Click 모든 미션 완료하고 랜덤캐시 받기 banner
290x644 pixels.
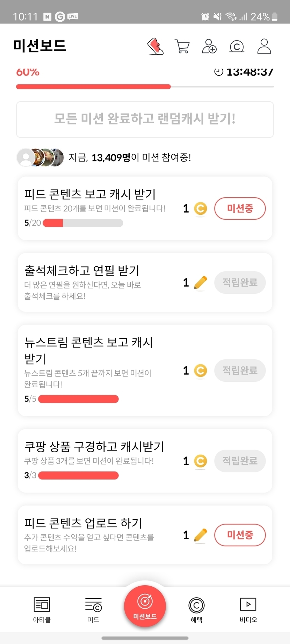145,119
